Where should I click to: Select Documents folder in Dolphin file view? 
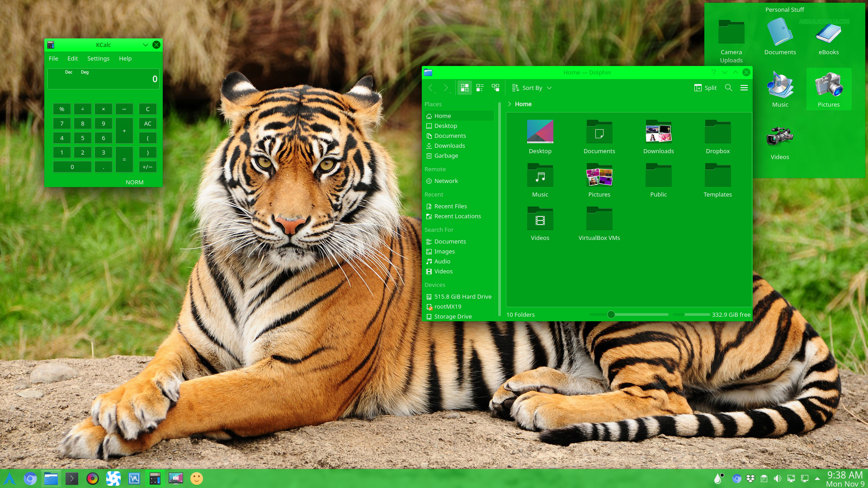[599, 137]
